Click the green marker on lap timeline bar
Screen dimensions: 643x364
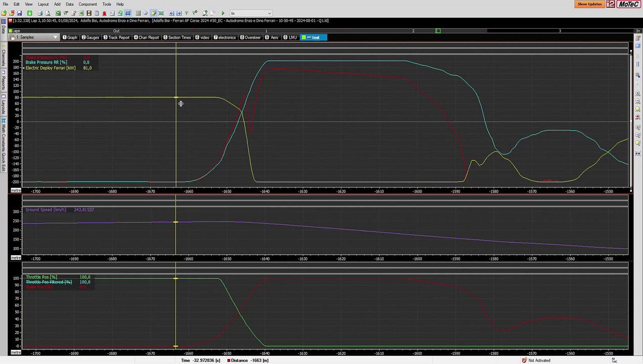(x=438, y=31)
